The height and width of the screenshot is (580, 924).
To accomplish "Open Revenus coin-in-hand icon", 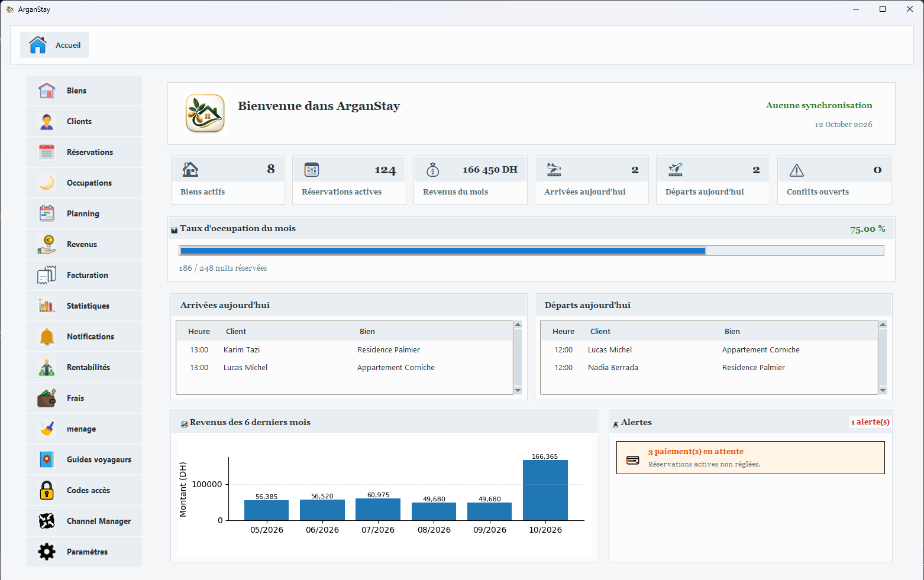I will [47, 244].
